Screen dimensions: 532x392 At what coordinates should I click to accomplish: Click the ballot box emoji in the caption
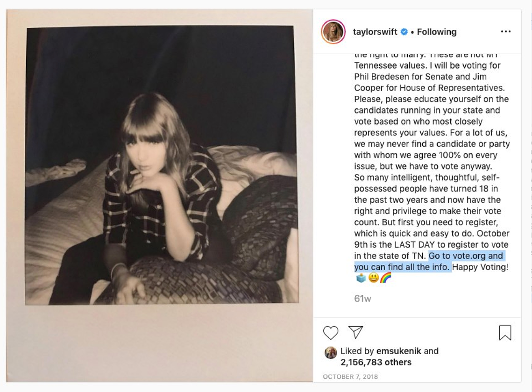(x=361, y=278)
